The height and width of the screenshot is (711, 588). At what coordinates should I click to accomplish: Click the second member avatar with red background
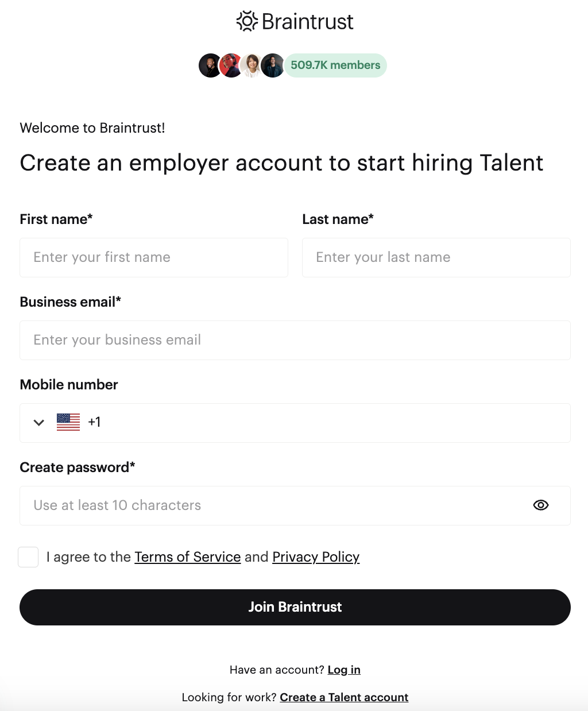(231, 65)
